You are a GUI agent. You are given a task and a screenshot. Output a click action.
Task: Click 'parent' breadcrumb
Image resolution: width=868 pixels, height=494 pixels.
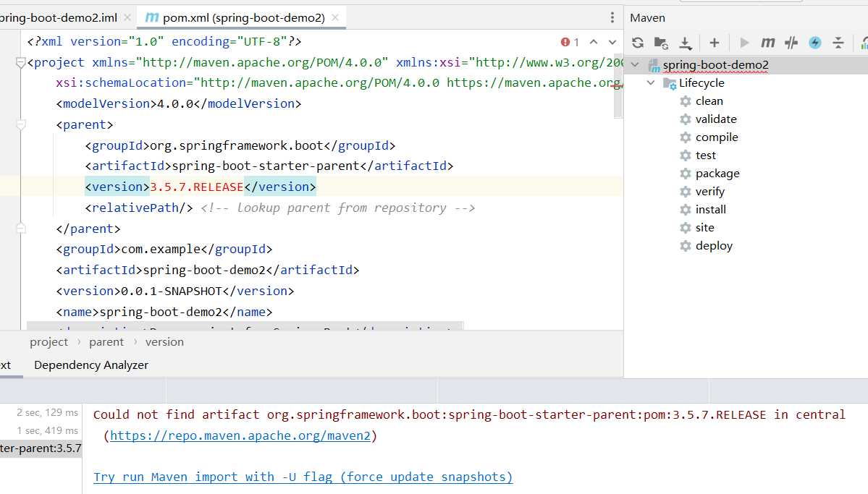click(106, 342)
